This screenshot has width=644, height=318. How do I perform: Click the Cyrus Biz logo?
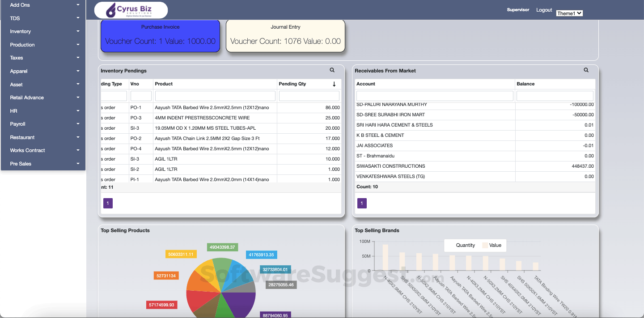130,9
